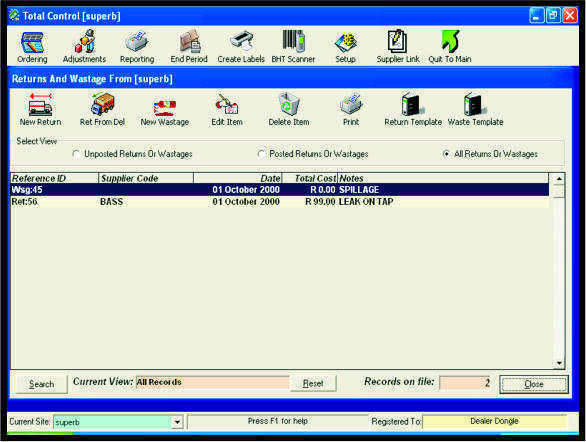The height and width of the screenshot is (442, 586).
Task: Select the Ret:56 BASS row
Action: tap(280, 202)
